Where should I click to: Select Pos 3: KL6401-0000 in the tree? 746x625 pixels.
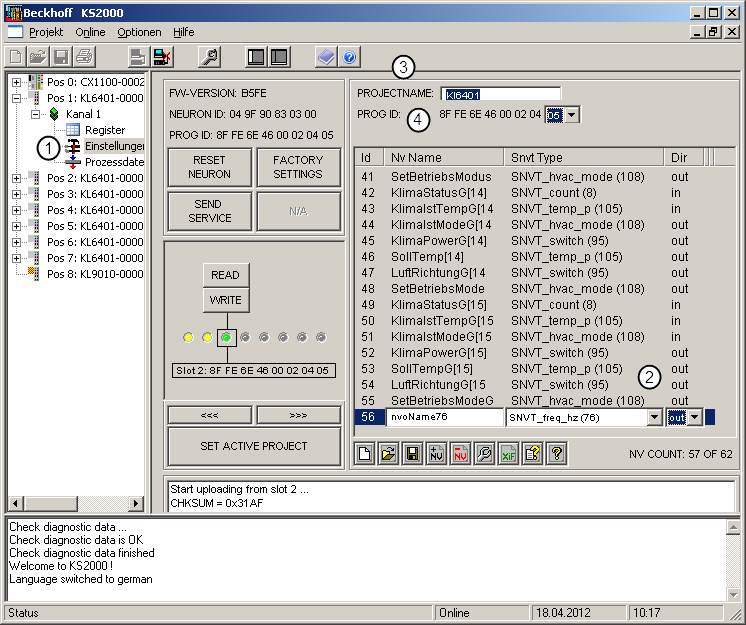95,194
